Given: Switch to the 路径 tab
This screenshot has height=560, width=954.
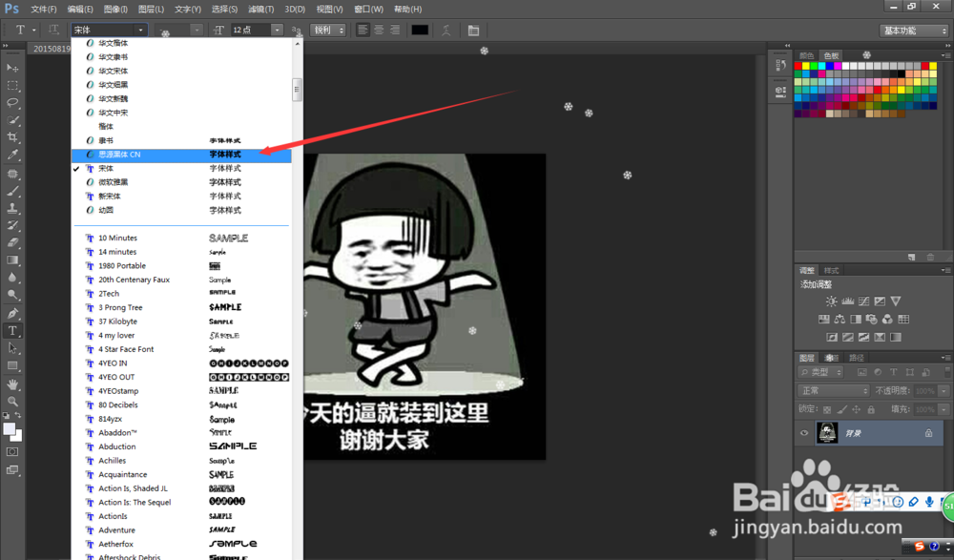Looking at the screenshot, I should pos(856,358).
